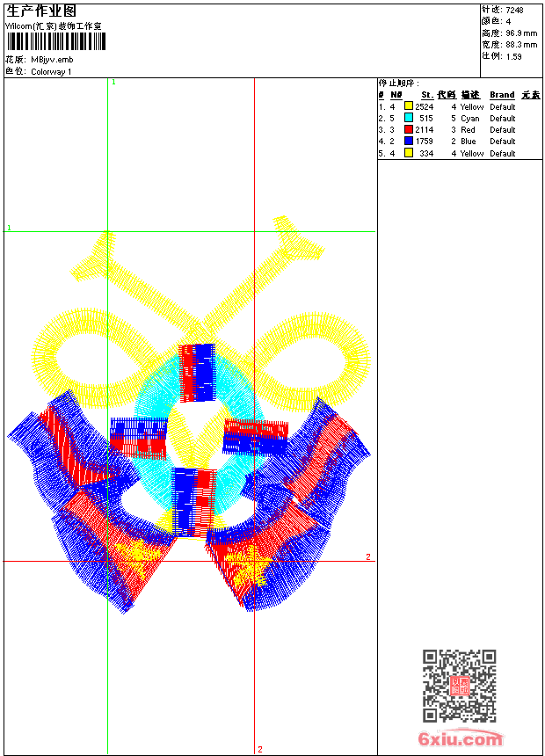Click the St. column header
The width and height of the screenshot is (545, 756).
pos(427,95)
